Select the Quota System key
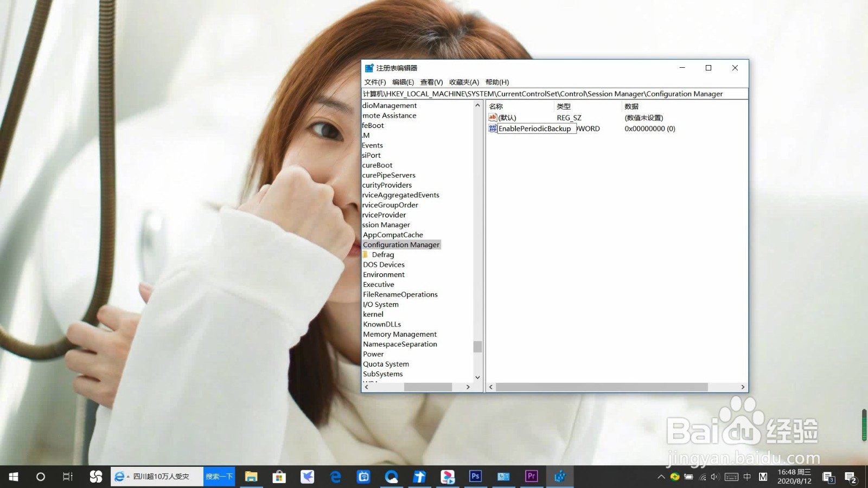 pyautogui.click(x=386, y=364)
